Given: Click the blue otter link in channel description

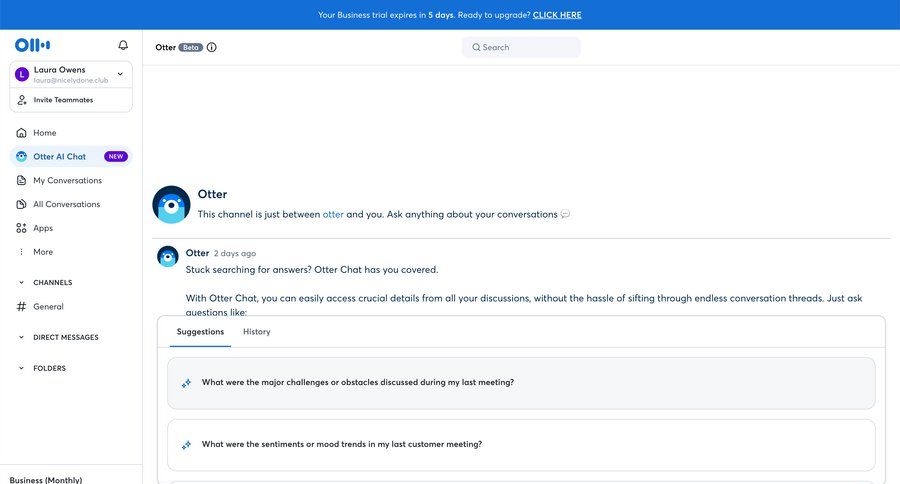Looking at the screenshot, I should pos(333,214).
